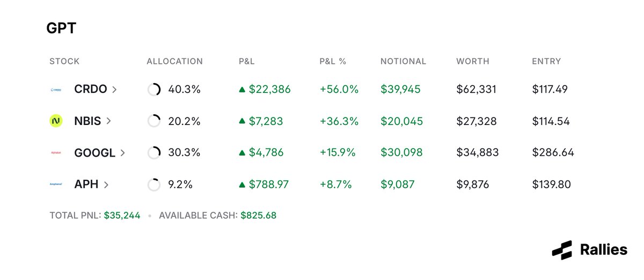Viewport: 644px width, 280px height.
Task: Expand the CRDO row chevron
Action: tap(114, 90)
